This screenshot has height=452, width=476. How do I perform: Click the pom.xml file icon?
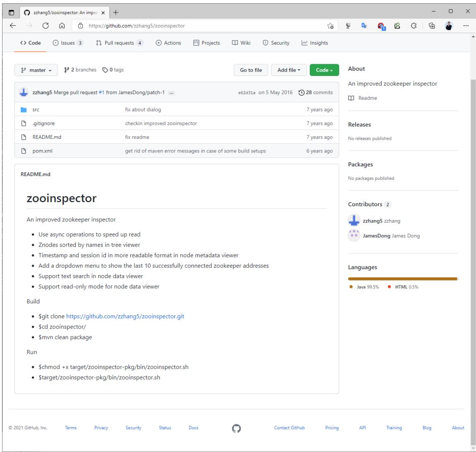pos(24,151)
